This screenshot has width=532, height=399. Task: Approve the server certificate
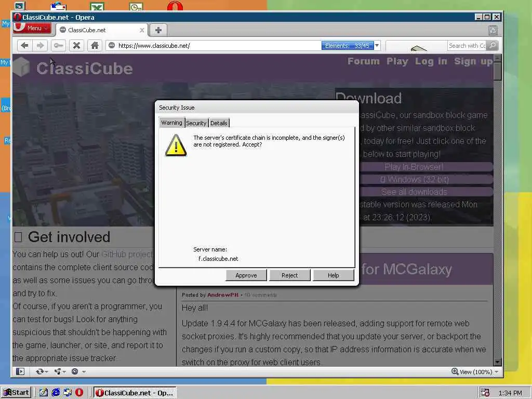click(x=246, y=275)
